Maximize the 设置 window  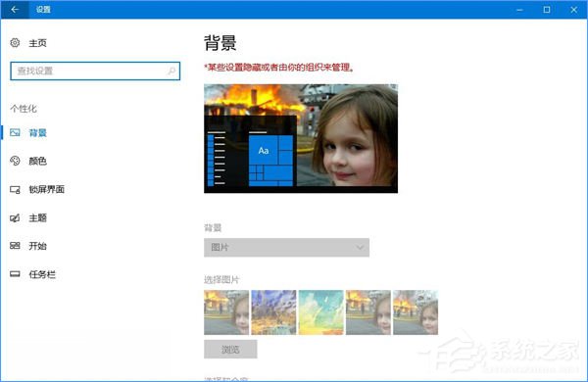(547, 10)
